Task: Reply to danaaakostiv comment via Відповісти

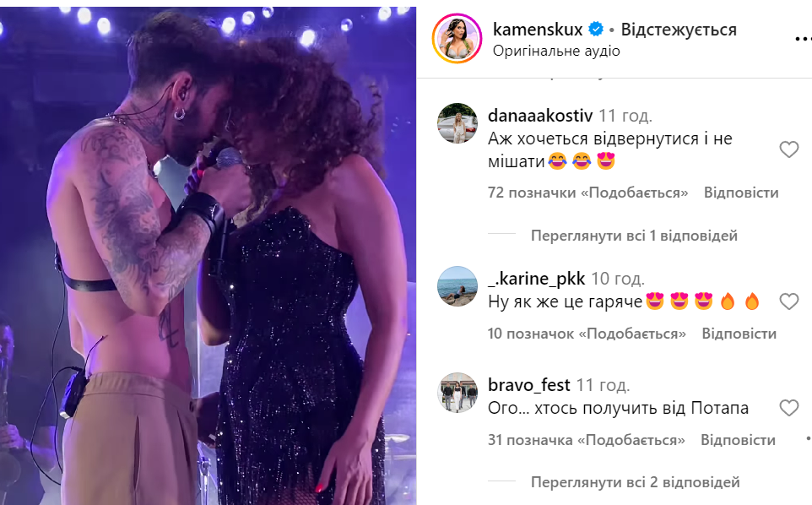Action: (741, 193)
